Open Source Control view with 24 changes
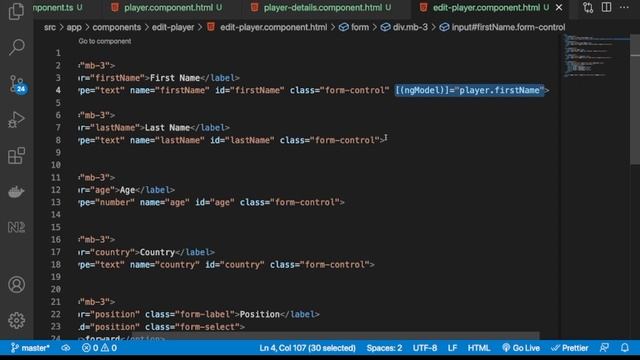The width and height of the screenshot is (640, 360). coord(17,84)
